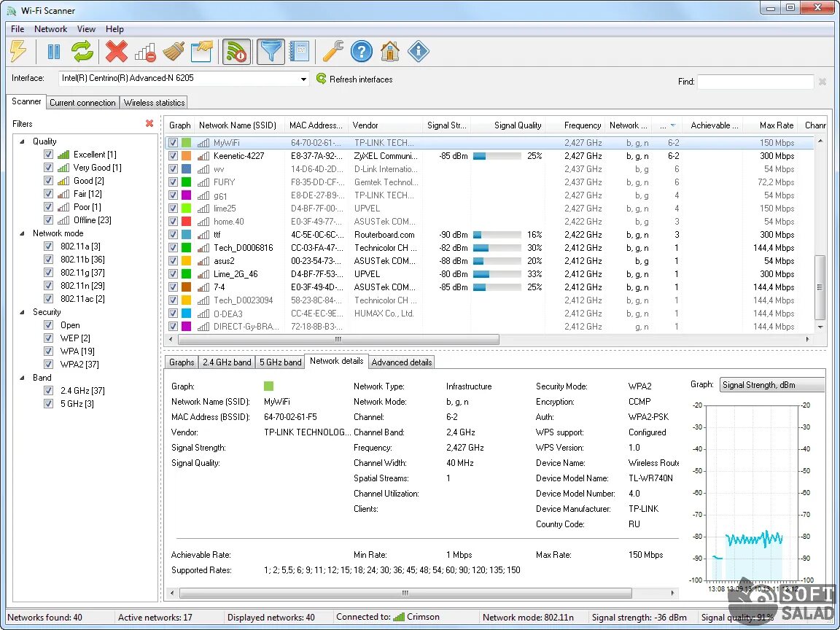Sort by Network Name (SSID) column
The image size is (840, 630).
click(x=238, y=125)
